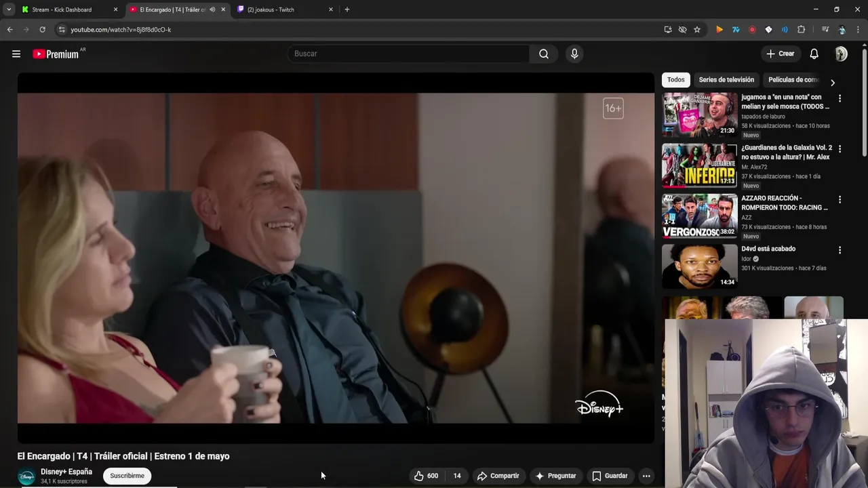Open the Extensions puzzle icon
The height and width of the screenshot is (488, 868).
[x=801, y=30]
